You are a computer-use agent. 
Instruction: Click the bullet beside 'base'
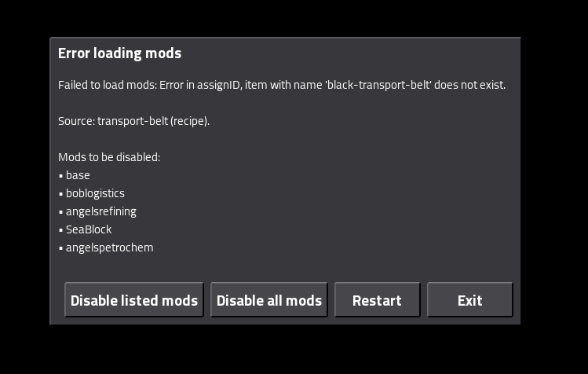(x=60, y=176)
